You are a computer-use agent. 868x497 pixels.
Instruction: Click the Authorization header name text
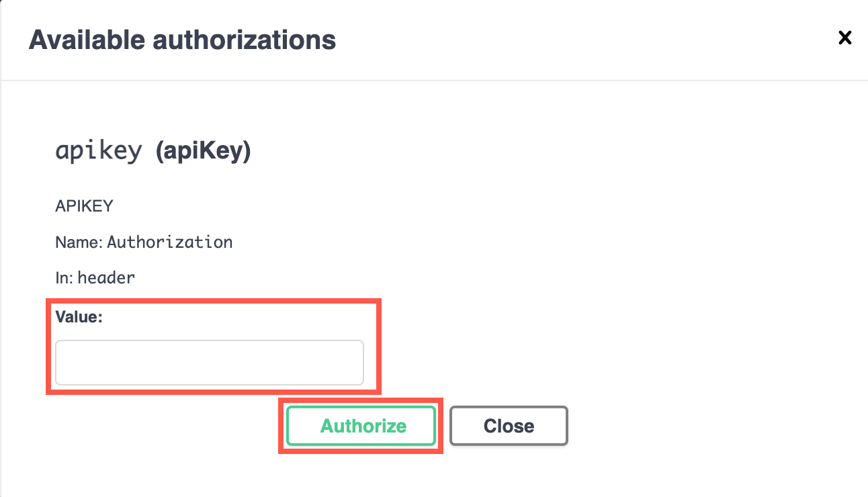point(170,242)
